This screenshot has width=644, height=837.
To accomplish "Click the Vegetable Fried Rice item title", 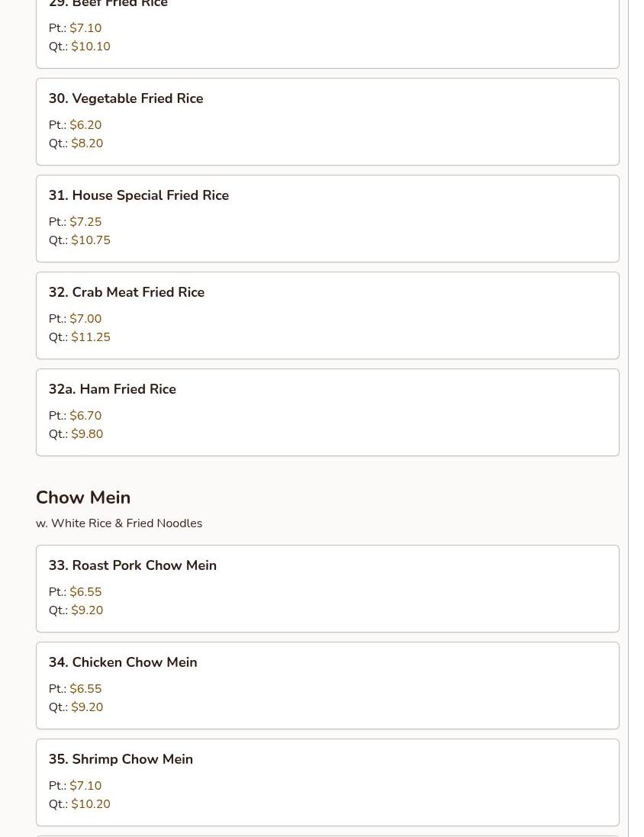I will pyautogui.click(x=126, y=98).
